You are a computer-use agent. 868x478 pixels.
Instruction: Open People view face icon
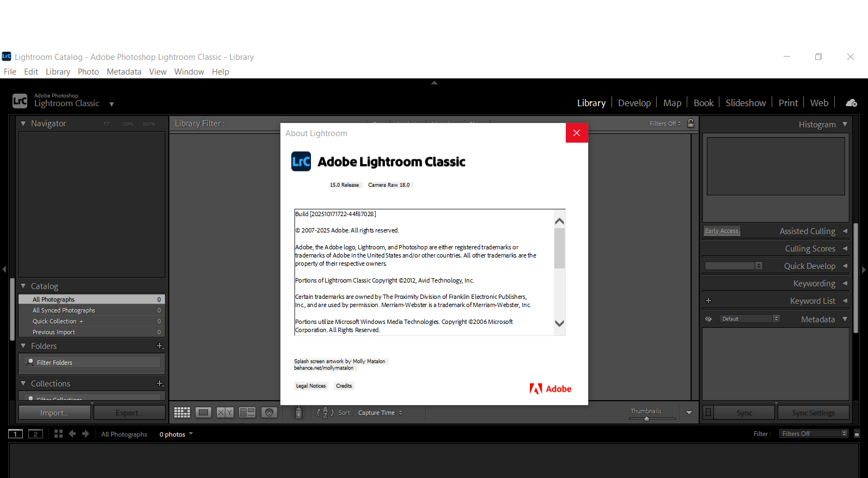click(269, 413)
